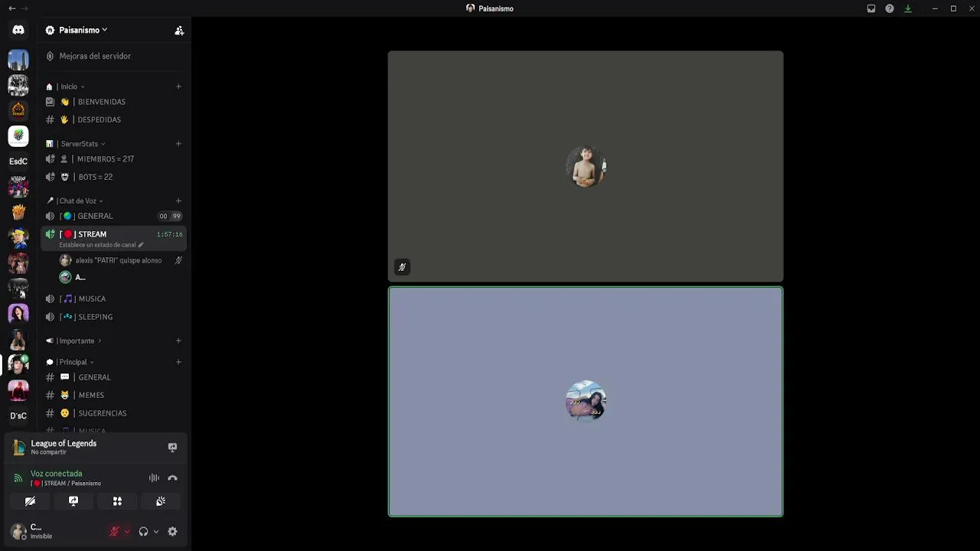Select the green-bordered speaking participant tile
The height and width of the screenshot is (551, 980).
[x=586, y=402]
